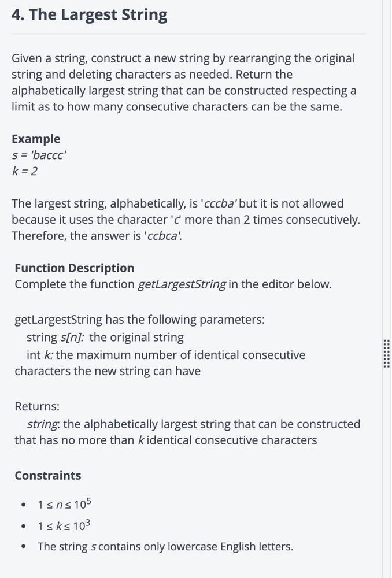Image resolution: width=392 pixels, height=578 pixels.
Task: Click the 'Constraints' heading
Action: click(x=48, y=476)
